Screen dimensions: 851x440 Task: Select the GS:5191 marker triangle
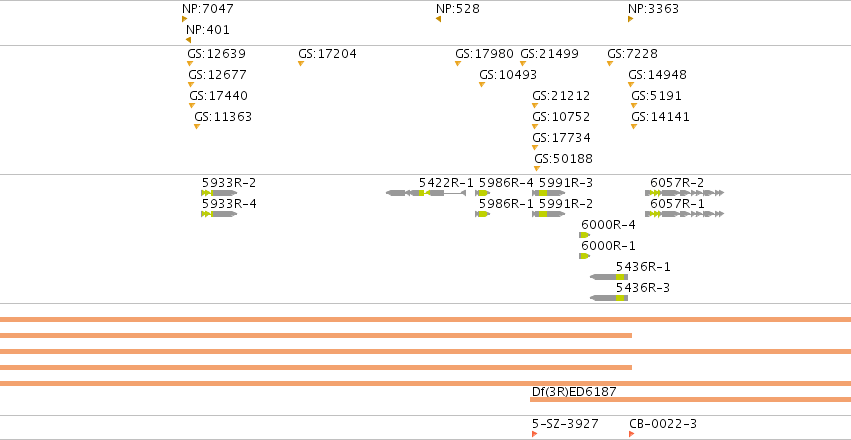click(x=634, y=106)
